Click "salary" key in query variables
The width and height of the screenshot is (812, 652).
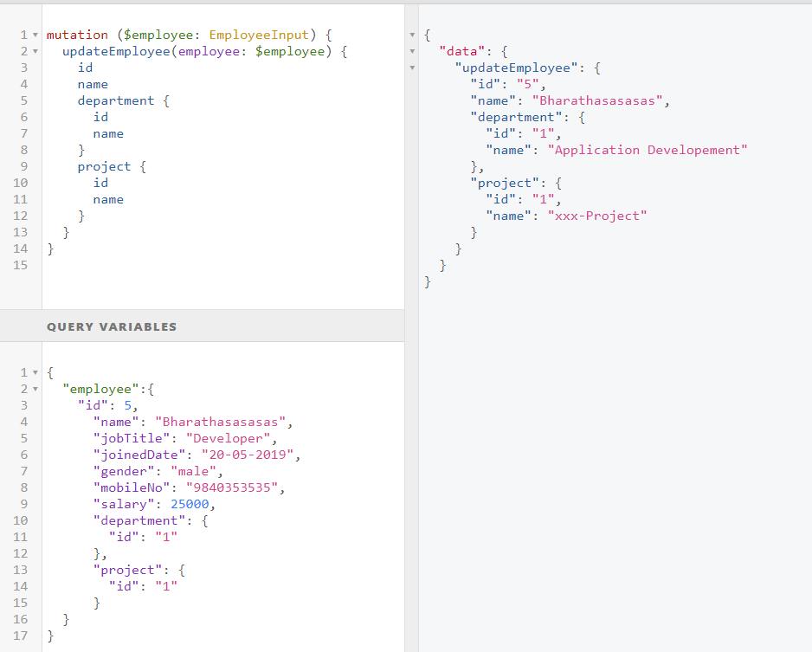(x=124, y=505)
